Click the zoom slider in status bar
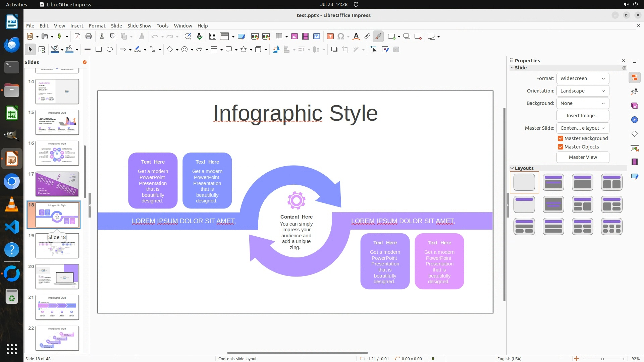The width and height of the screenshot is (644, 362). (602, 359)
